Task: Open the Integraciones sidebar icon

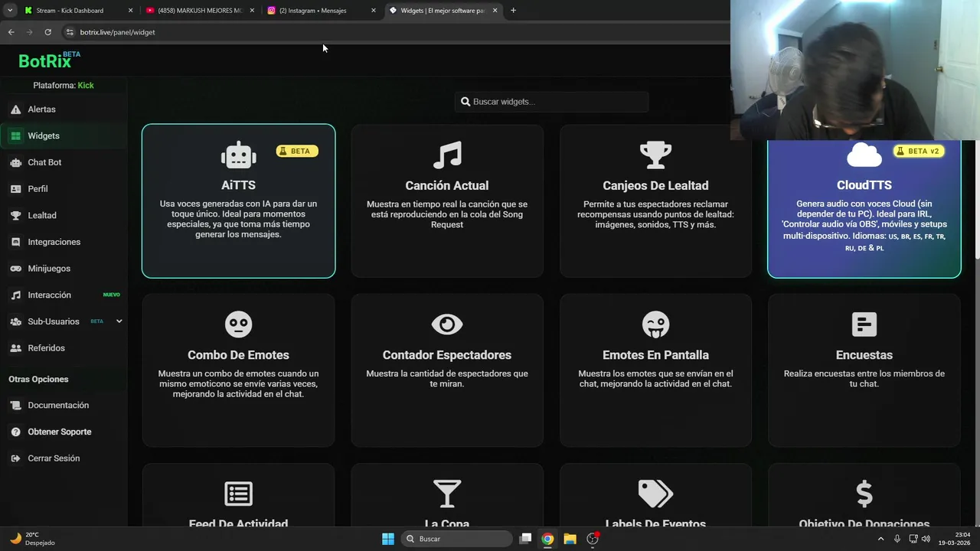Action: click(15, 242)
